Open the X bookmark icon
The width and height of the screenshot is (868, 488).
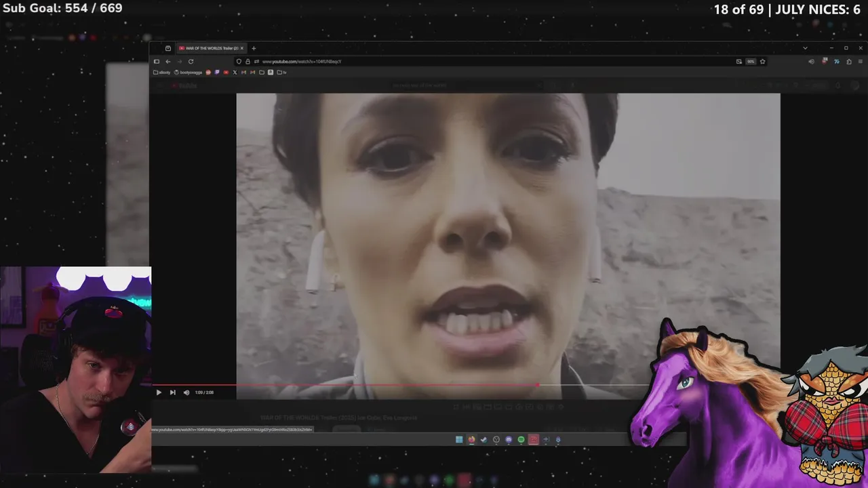235,73
